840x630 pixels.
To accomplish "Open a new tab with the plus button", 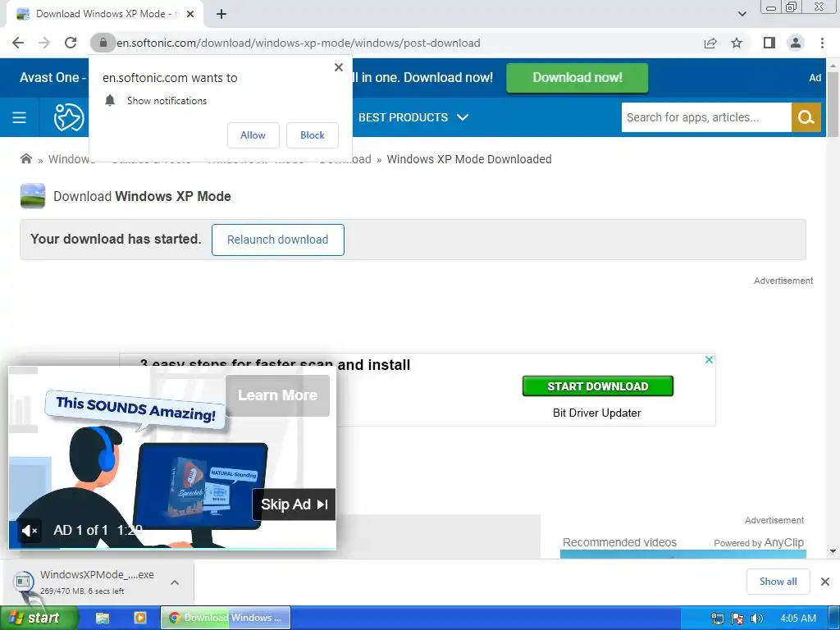I will click(x=221, y=15).
